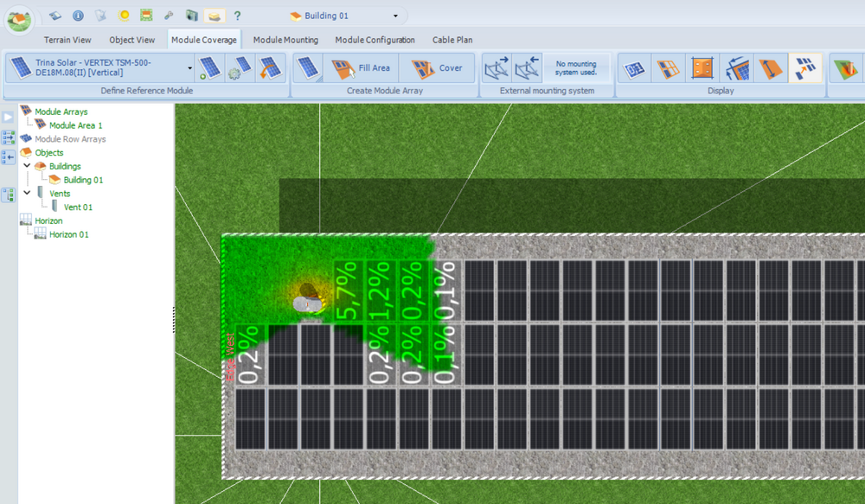Switch to the Module Mounting tab

click(285, 40)
